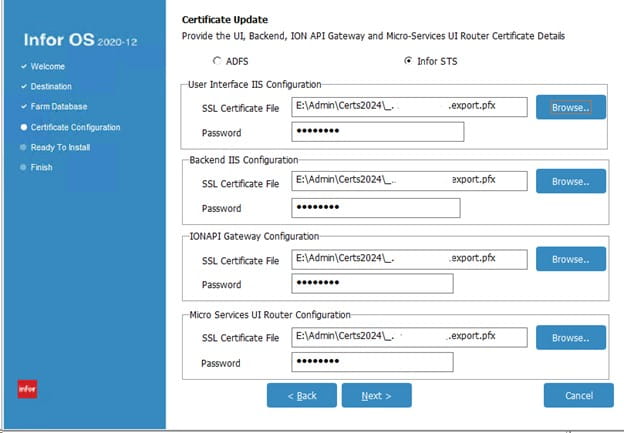
Task: Click the Certificate Configuration step in the sidebar
Action: [x=75, y=127]
